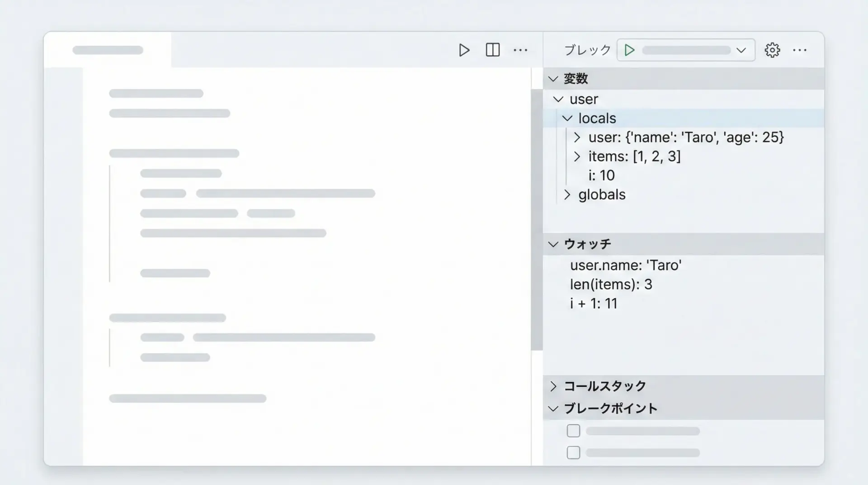The width and height of the screenshot is (868, 485).
Task: Toggle the first breakpoint checkbox
Action: click(573, 431)
